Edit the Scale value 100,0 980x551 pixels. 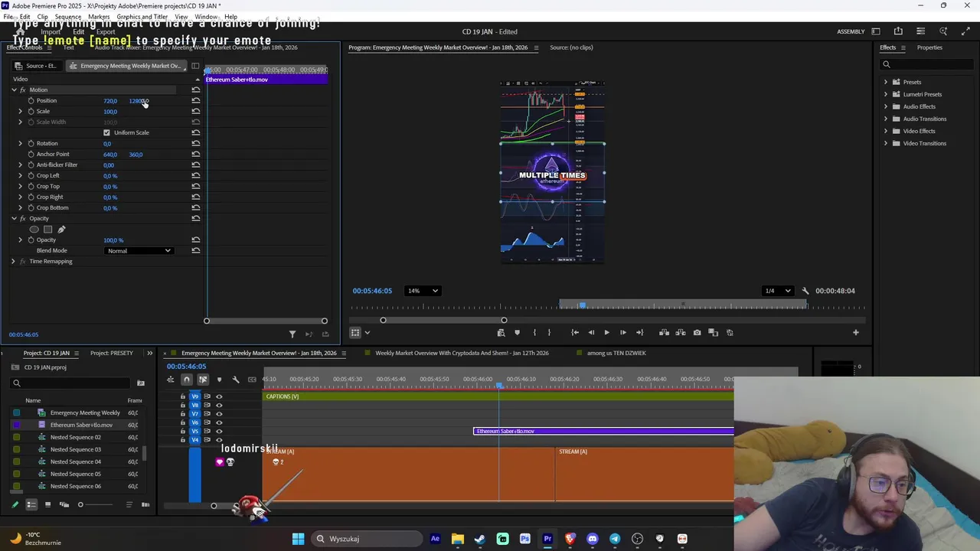click(x=110, y=112)
